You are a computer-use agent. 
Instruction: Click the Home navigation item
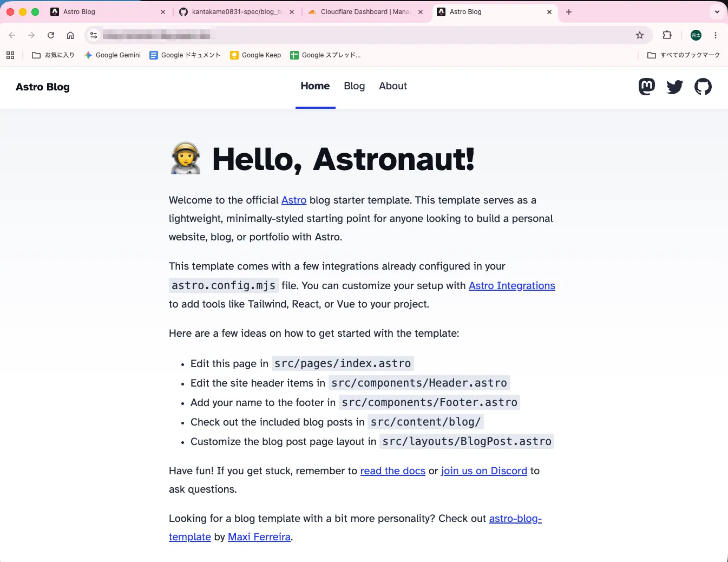(x=315, y=86)
